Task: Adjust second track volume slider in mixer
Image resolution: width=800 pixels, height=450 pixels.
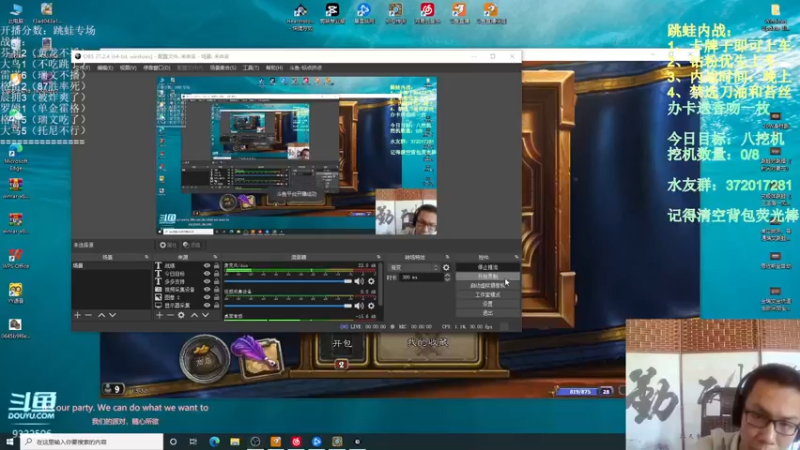Action: pyautogui.click(x=288, y=306)
